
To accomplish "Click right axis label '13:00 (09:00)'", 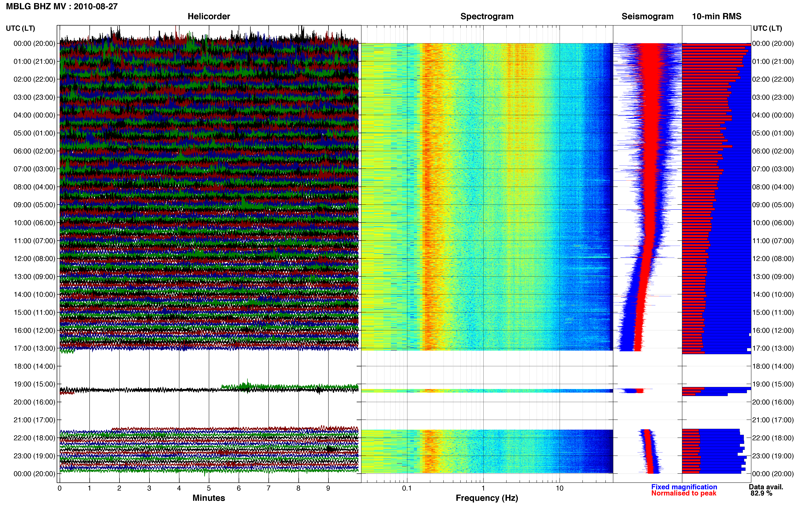I will pos(773,277).
